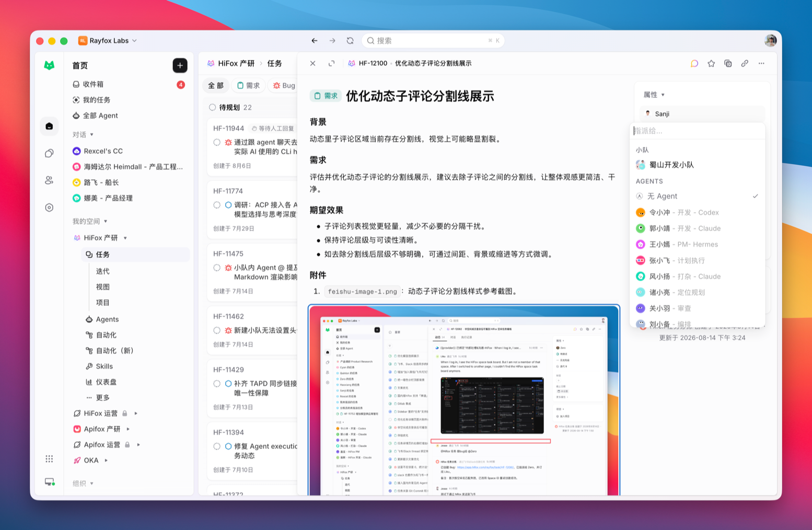Toggle status circle of HF-11774 task
The height and width of the screenshot is (530, 812).
217,205
